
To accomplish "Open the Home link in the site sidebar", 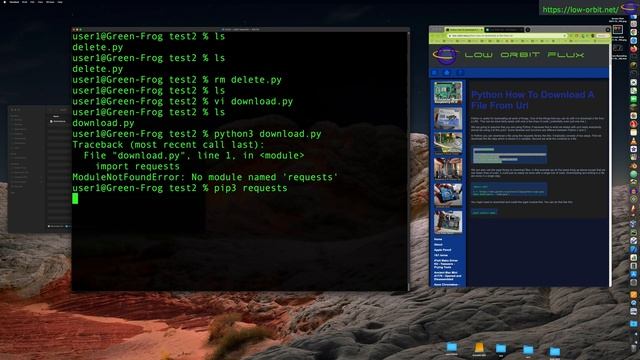I will (x=438, y=239).
